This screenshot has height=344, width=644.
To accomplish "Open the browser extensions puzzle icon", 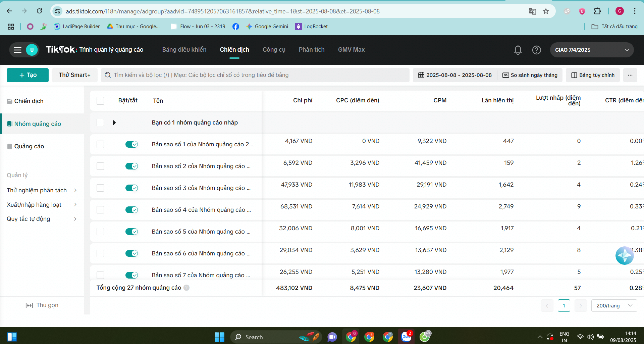I will click(x=597, y=11).
